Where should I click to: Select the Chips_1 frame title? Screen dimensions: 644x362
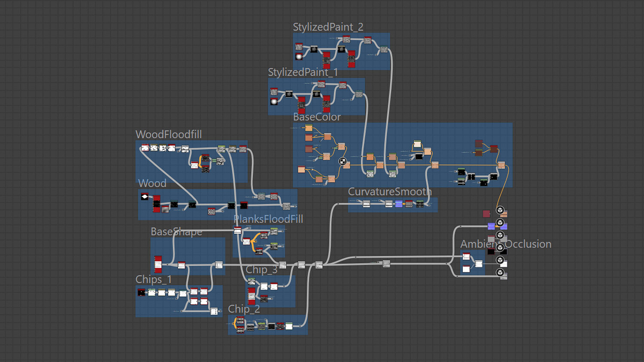[x=154, y=279]
